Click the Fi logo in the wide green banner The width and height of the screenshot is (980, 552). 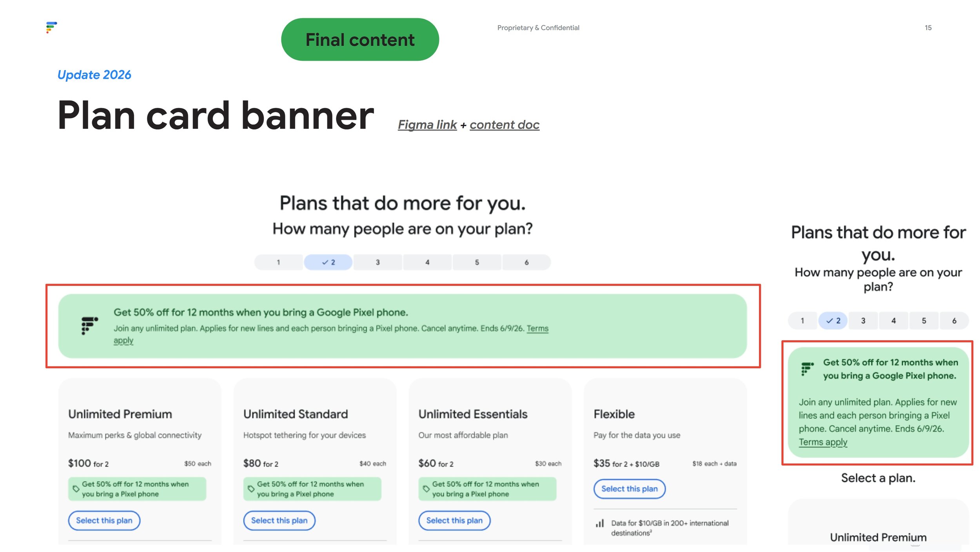point(90,326)
